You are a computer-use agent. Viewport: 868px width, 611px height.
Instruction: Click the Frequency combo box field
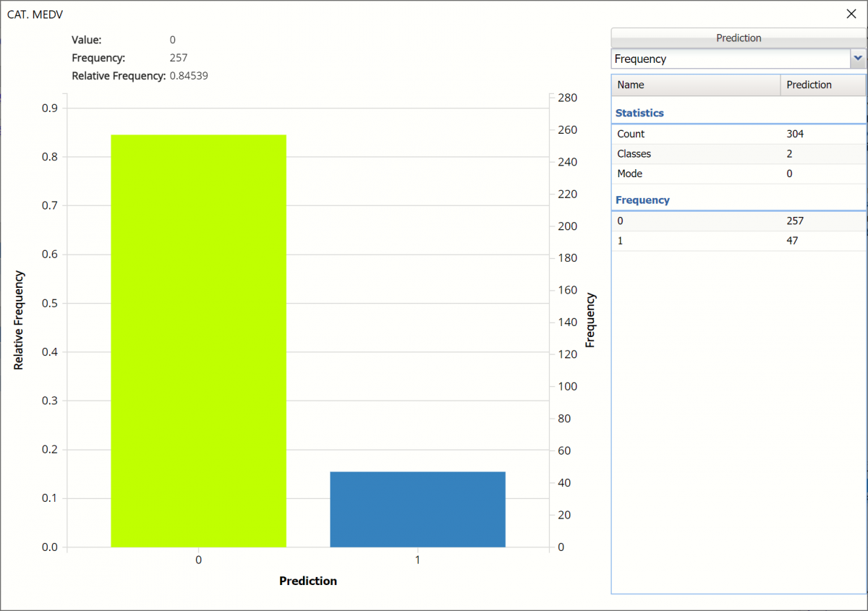[x=731, y=59]
